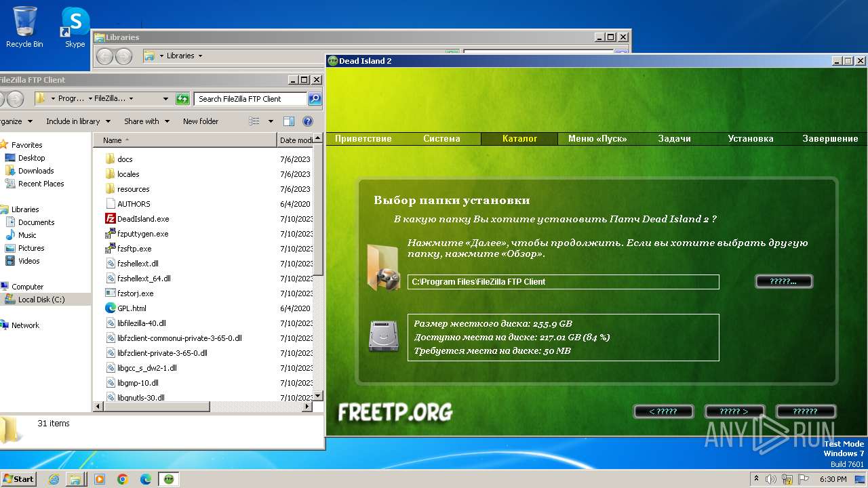
Task: Open the Skype desktop shortcut
Action: coord(75,27)
